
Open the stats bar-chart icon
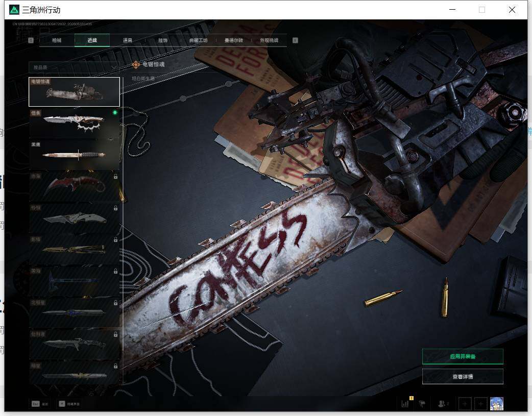click(405, 403)
